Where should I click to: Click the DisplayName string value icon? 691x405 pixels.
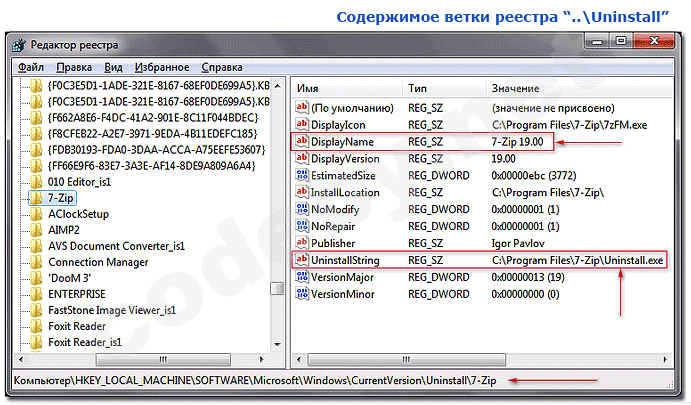click(302, 141)
